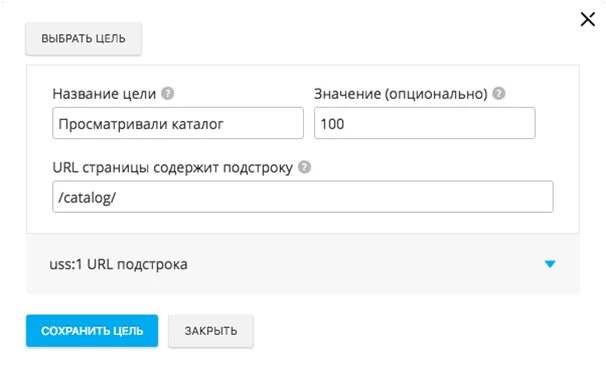Show help for URL страницы содержит подстроку
Screen dimensions: 606x367
(x=305, y=167)
